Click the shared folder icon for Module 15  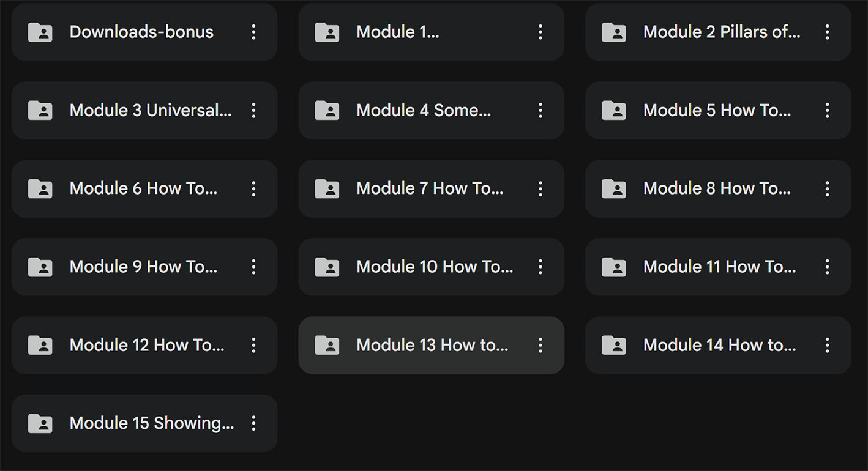(x=40, y=424)
